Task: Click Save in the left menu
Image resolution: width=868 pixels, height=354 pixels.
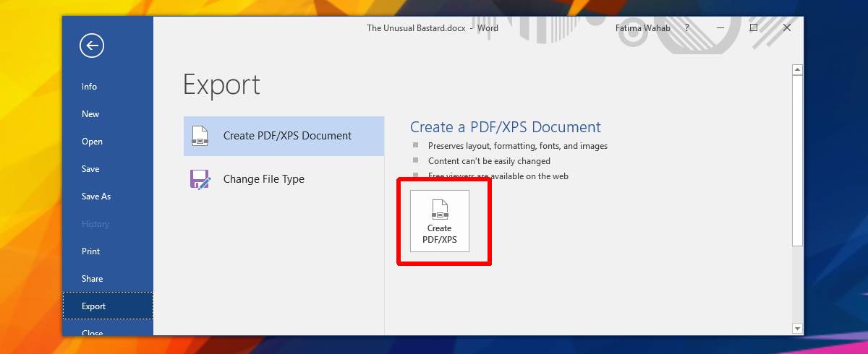Action: pos(108,169)
